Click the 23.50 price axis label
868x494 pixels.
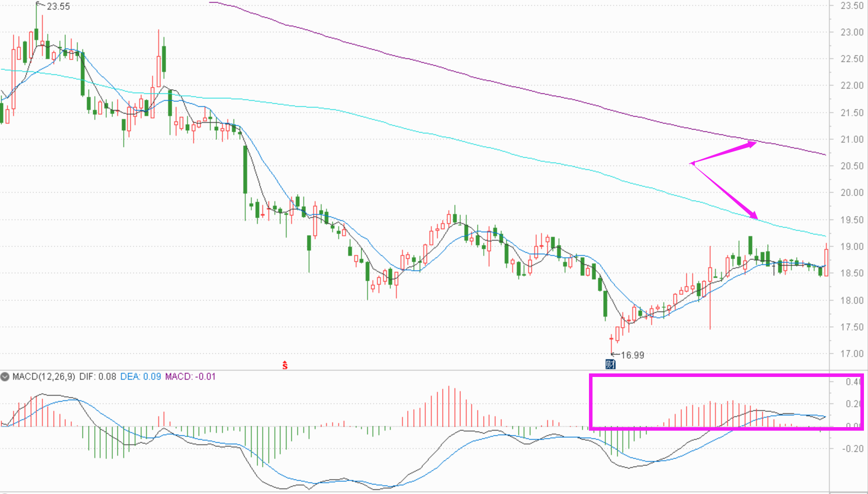[852, 6]
